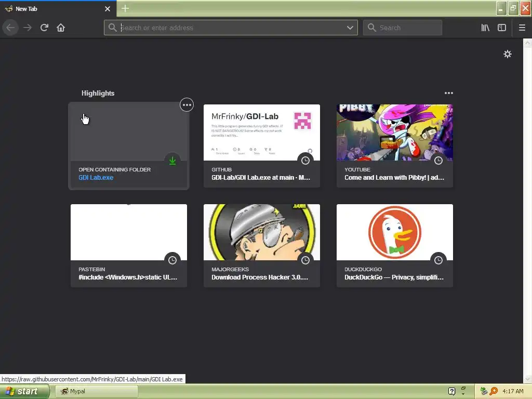Open 'Come and Learn with Pibby' link
Viewport: 532px width, 399px height.
[394, 178]
